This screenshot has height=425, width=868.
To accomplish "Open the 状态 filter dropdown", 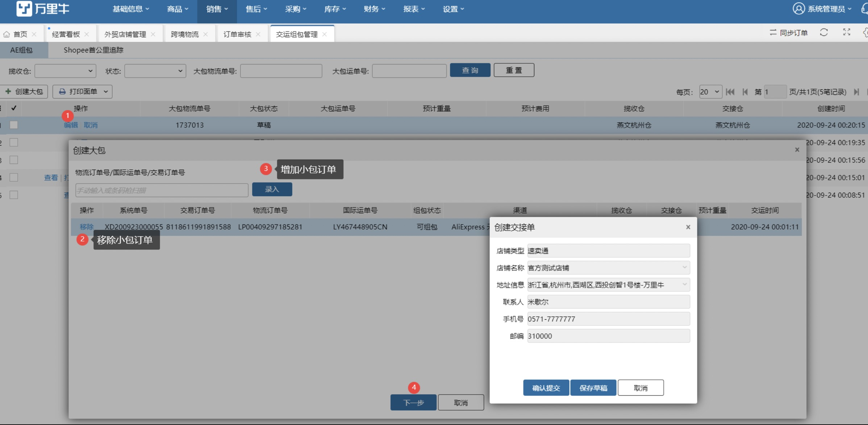I will pos(155,71).
